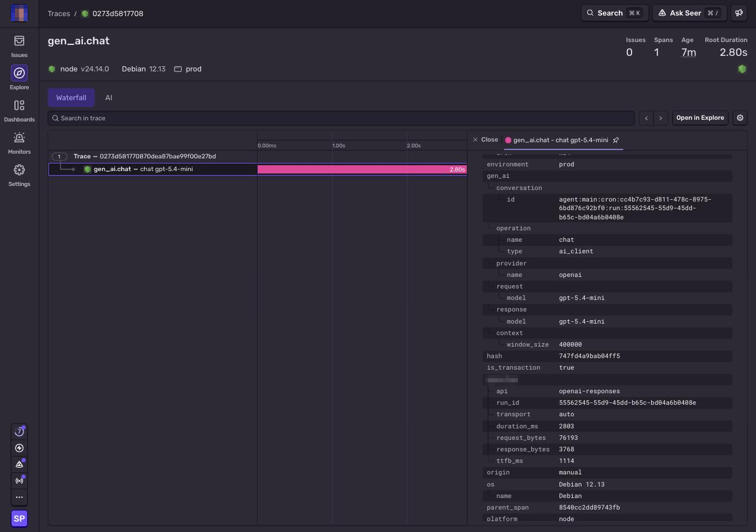Click the Age 7m value
The height and width of the screenshot is (532, 756).
point(689,52)
